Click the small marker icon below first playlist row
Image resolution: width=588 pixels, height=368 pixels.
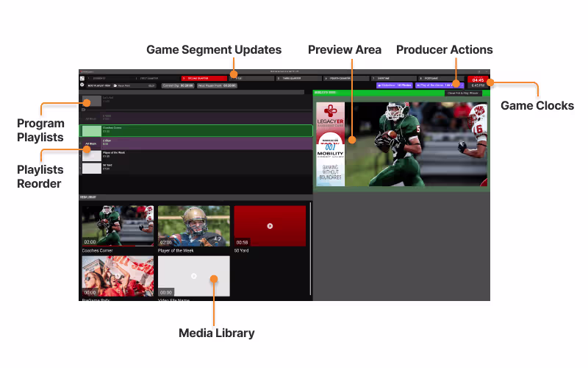click(83, 110)
